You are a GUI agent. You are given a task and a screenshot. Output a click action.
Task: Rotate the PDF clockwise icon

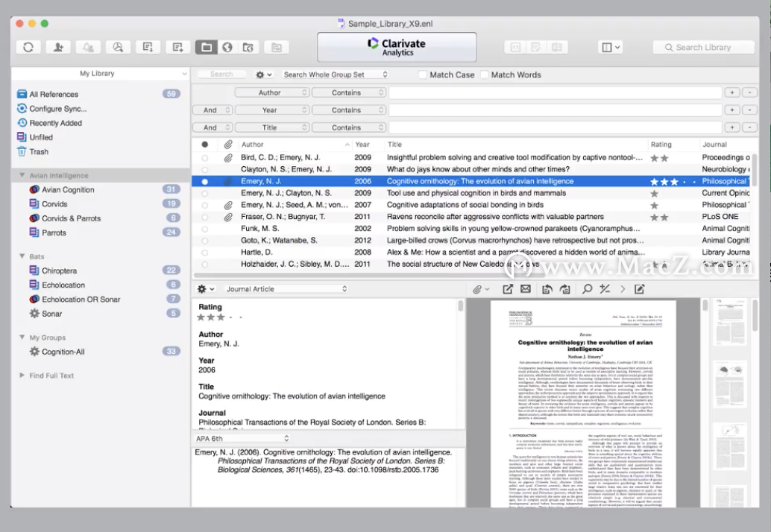[x=565, y=289]
